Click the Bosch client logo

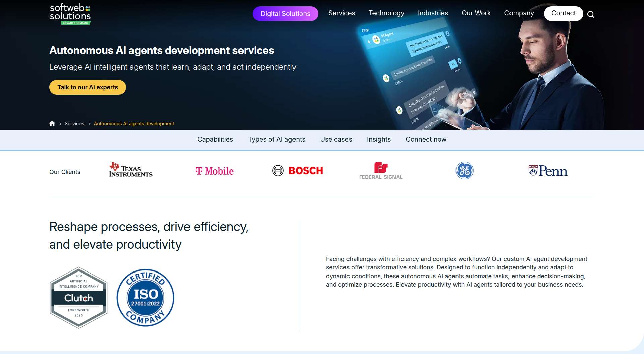(x=298, y=171)
